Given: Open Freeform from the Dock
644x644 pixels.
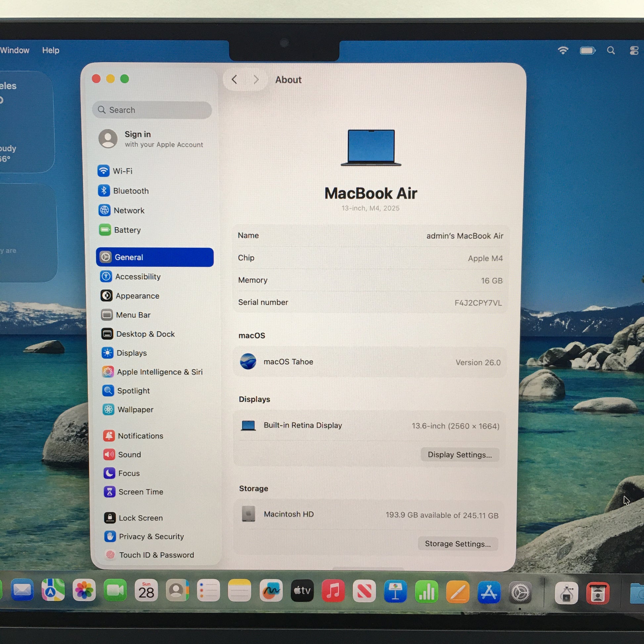Looking at the screenshot, I should click(271, 591).
